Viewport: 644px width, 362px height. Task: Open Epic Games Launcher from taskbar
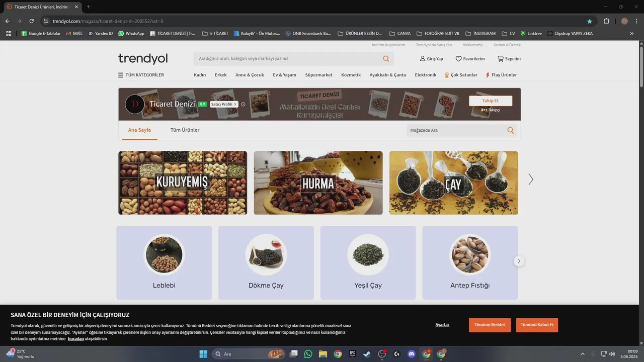point(353,354)
